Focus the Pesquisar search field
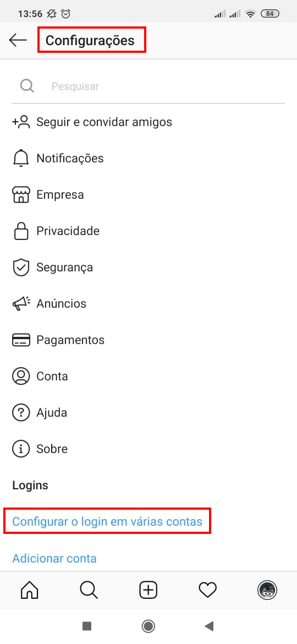 [x=148, y=86]
